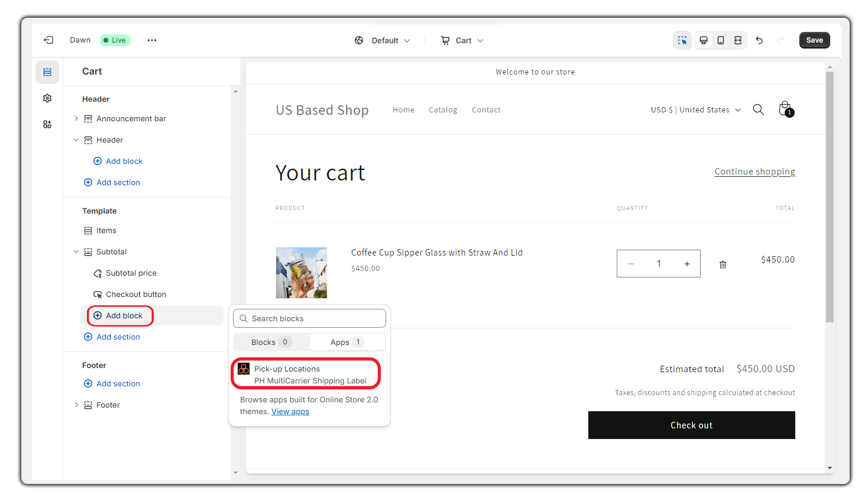Open the Cart template dropdown

[x=462, y=40]
